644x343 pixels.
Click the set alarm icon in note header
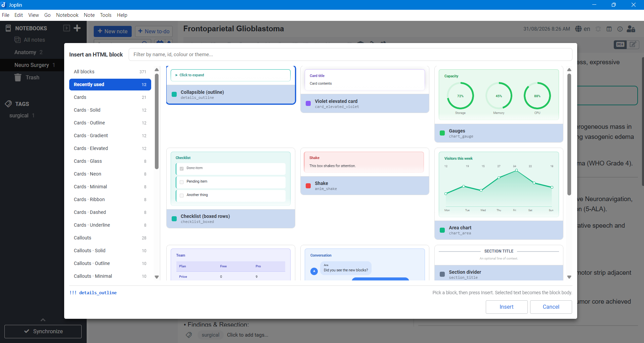(598, 29)
